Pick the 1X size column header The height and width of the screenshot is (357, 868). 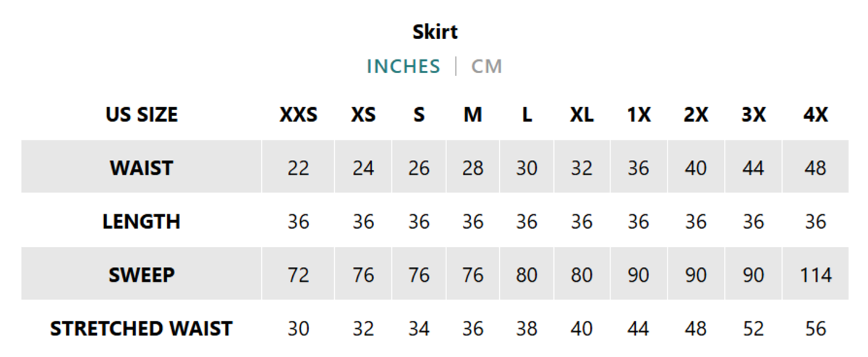[x=638, y=114]
